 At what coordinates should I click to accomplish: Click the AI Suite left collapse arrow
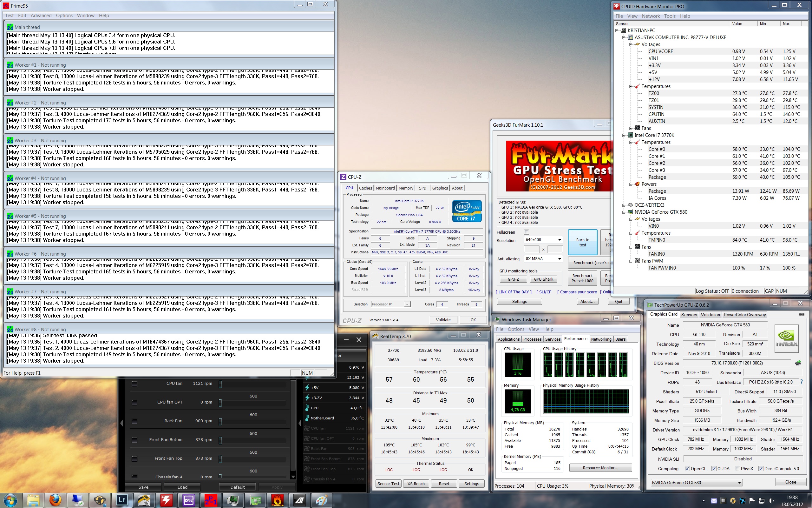pos(121,423)
